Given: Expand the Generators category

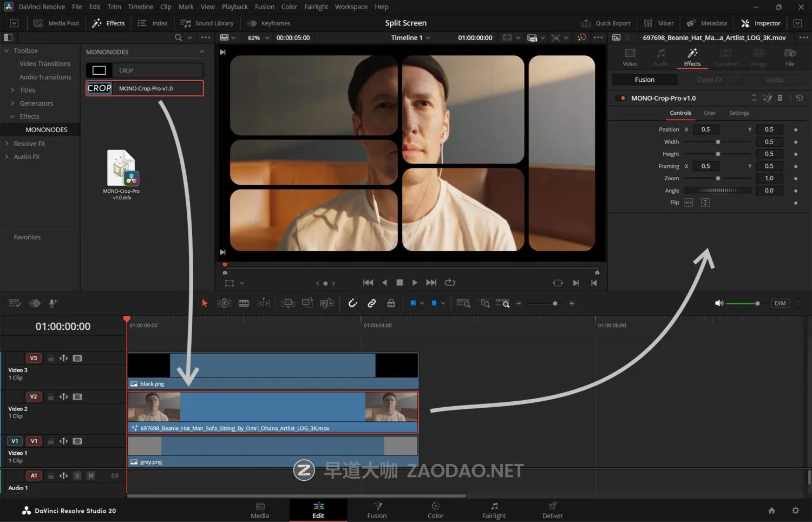Looking at the screenshot, I should [12, 103].
